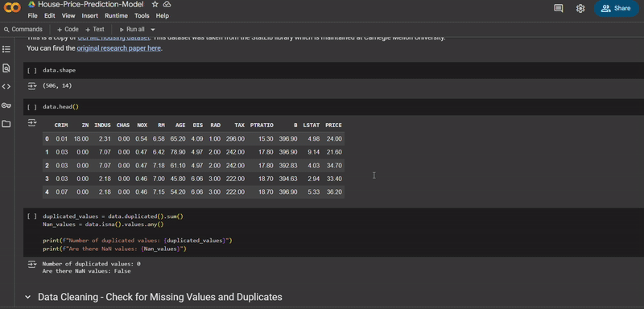This screenshot has width=644, height=309.
Task: Click the data.head() code line
Action: (61, 107)
